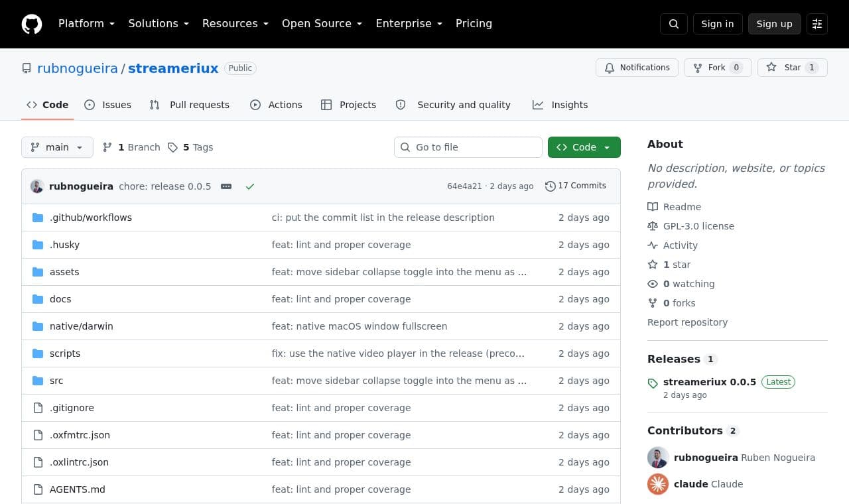Expand the Platform menu
The image size is (849, 504).
coord(87,24)
